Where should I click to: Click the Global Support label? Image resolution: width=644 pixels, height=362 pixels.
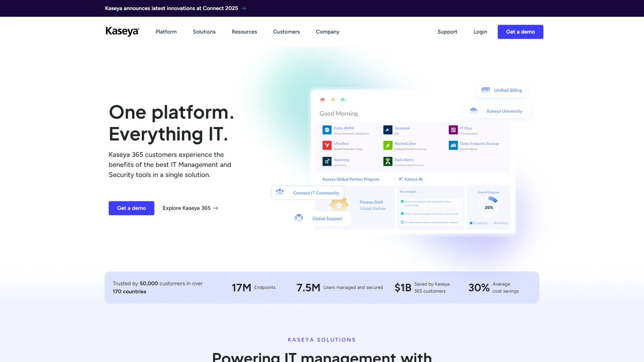(x=327, y=218)
